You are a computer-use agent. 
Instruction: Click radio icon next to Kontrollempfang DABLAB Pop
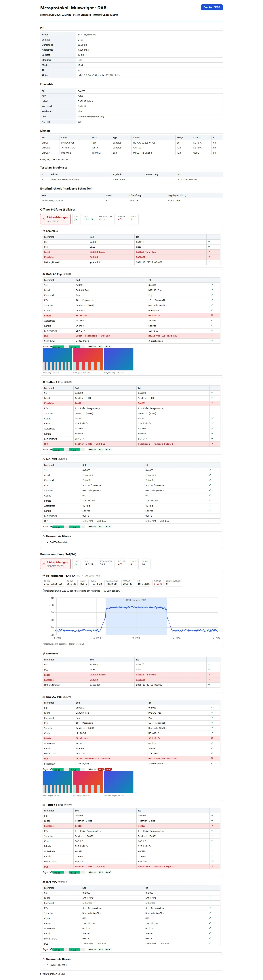tap(44, 697)
